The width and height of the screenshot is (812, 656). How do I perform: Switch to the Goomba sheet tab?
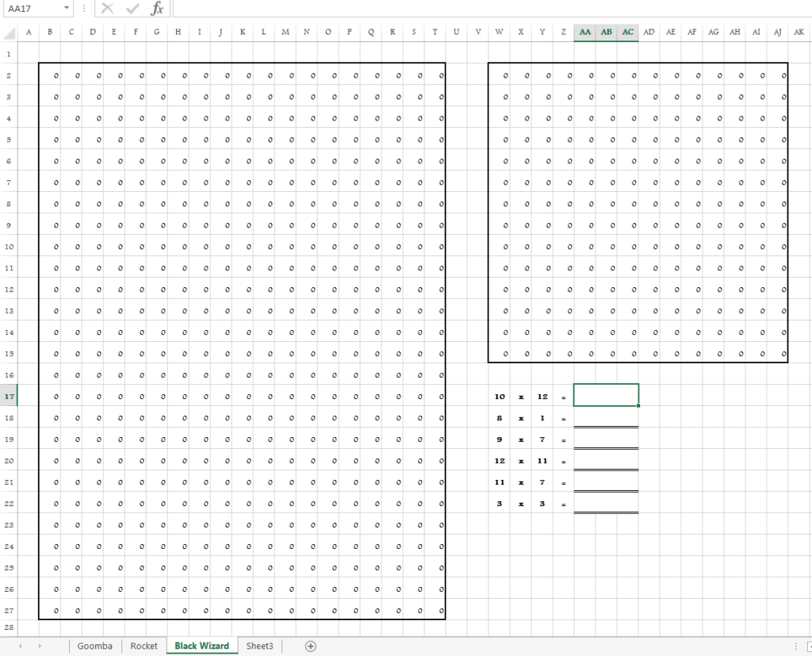[x=94, y=646]
